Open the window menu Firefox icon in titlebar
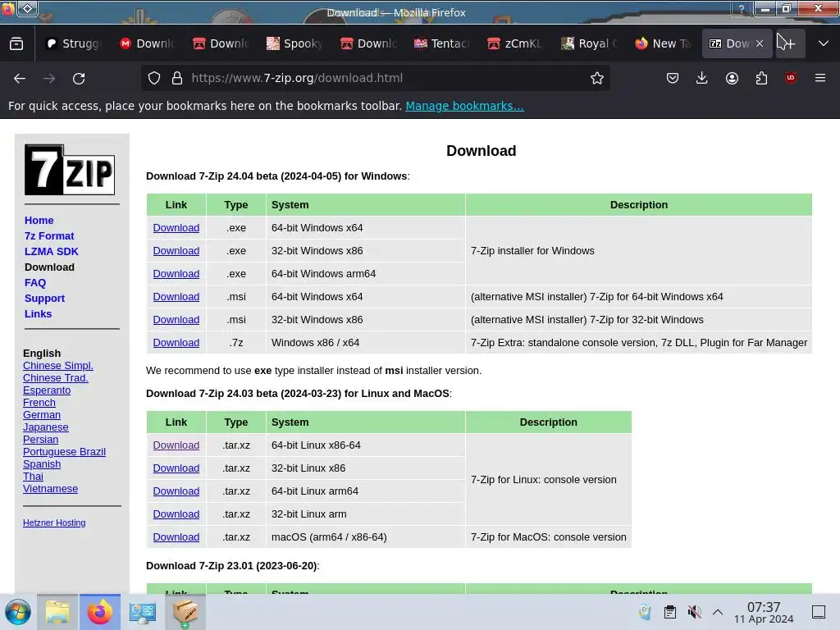 click(x=7, y=8)
